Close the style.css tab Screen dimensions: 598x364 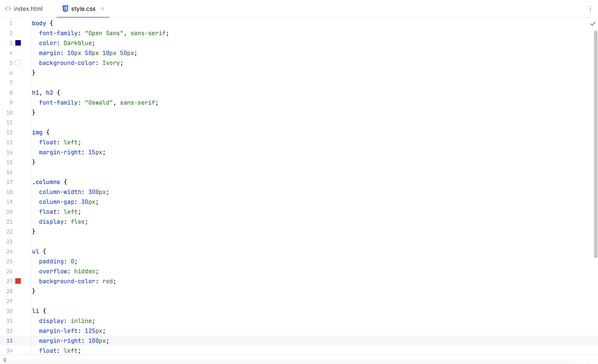[102, 9]
